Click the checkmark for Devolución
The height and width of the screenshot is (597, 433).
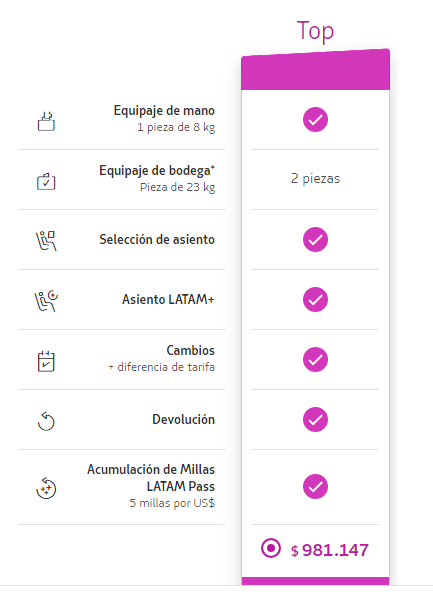(x=315, y=420)
